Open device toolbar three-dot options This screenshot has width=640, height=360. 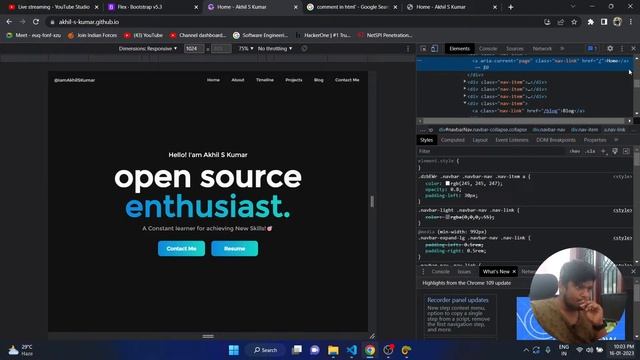coord(408,49)
